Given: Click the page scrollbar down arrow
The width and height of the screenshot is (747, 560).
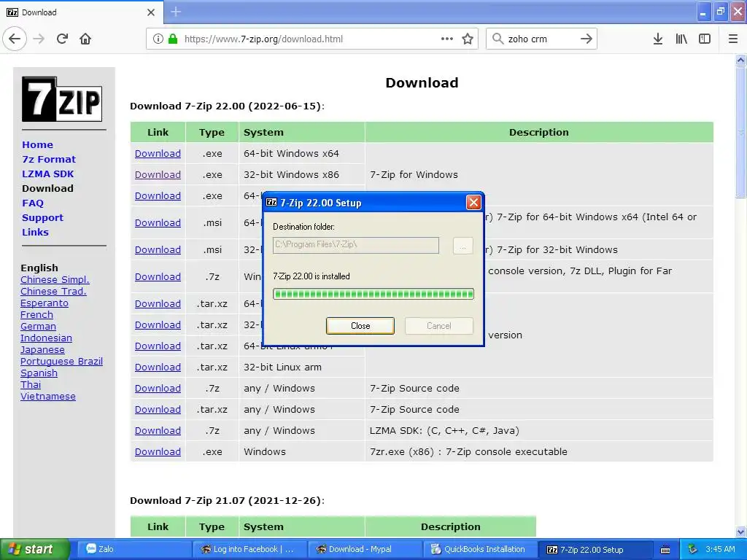Looking at the screenshot, I should 741,532.
